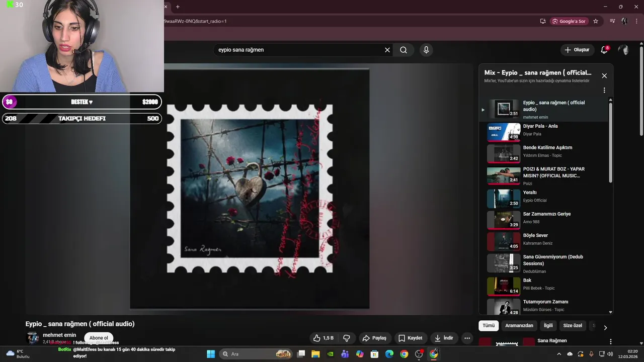
Task: Click the Google'a Sor lens button
Action: [570, 21]
